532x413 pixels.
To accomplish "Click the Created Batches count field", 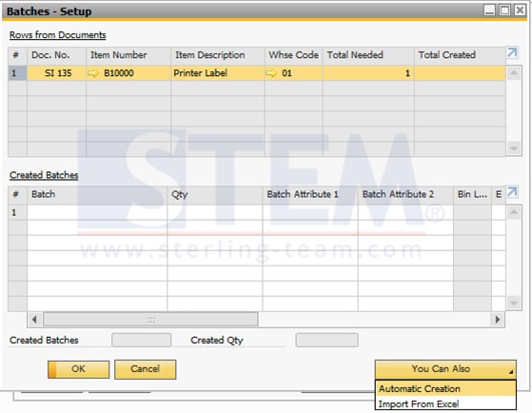I will click(141, 340).
